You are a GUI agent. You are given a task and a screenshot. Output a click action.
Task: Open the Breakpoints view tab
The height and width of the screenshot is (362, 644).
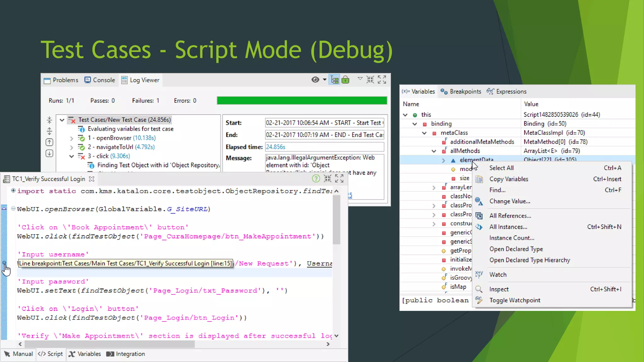pos(461,91)
